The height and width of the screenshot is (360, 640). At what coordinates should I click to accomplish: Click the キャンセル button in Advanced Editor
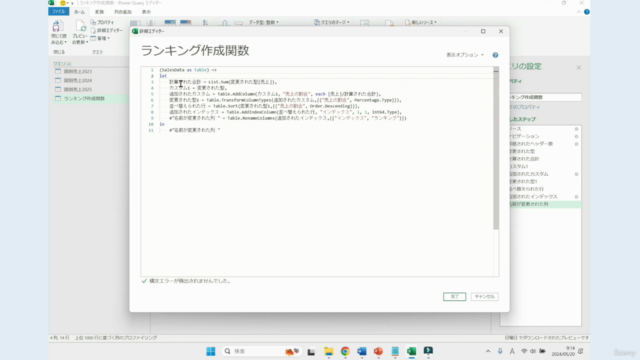484,297
